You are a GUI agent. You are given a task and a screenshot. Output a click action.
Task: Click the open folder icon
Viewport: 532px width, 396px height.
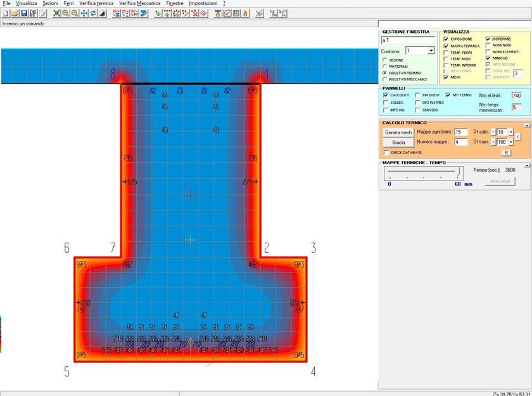[x=15, y=13]
